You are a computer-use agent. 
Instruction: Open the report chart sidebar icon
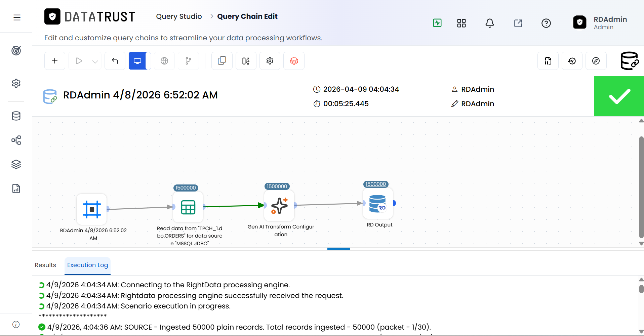coord(16,188)
